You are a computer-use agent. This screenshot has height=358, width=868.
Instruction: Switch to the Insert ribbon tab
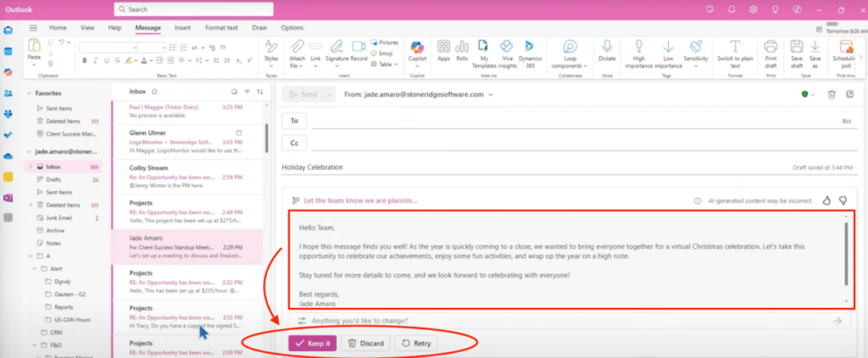[182, 27]
